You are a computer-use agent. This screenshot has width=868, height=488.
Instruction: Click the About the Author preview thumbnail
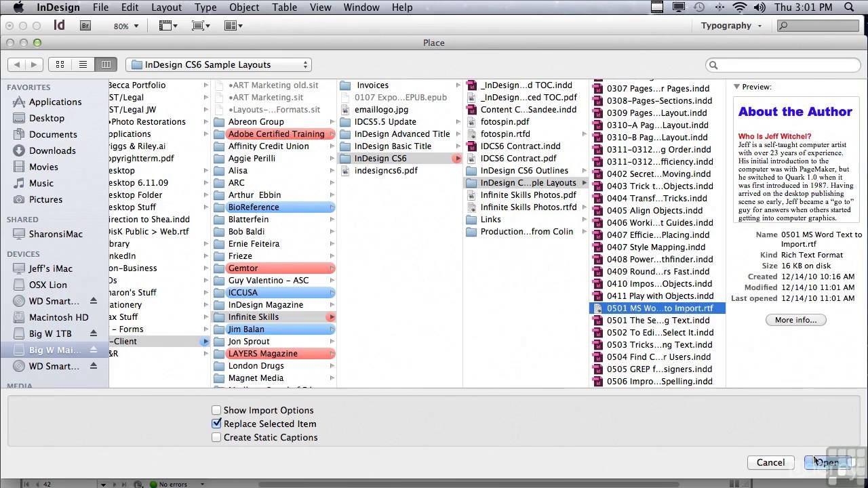[796, 160]
